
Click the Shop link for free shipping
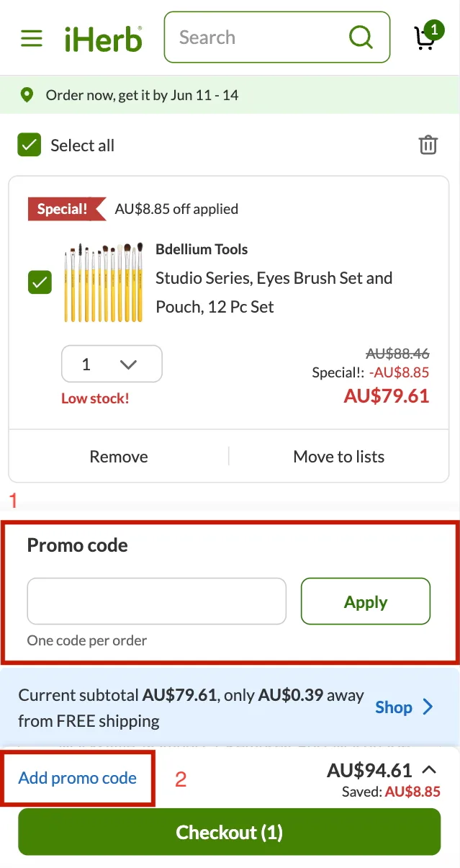(x=393, y=707)
